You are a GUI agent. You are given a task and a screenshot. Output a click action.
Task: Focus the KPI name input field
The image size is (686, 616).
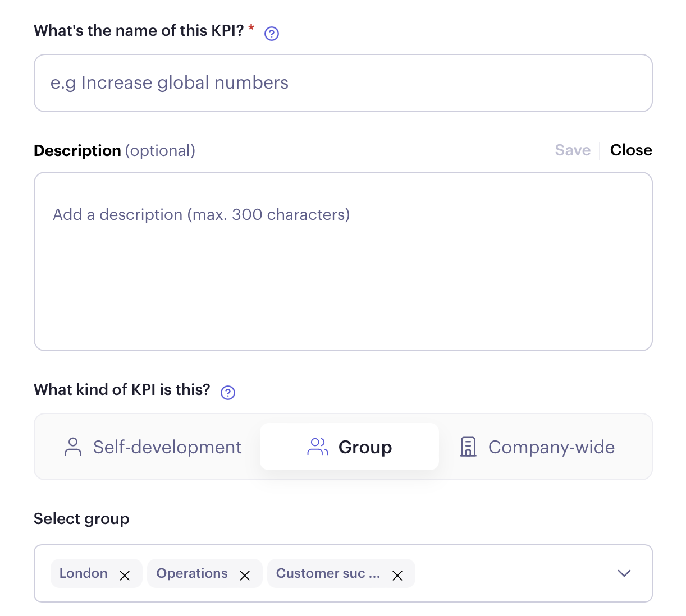pyautogui.click(x=343, y=83)
